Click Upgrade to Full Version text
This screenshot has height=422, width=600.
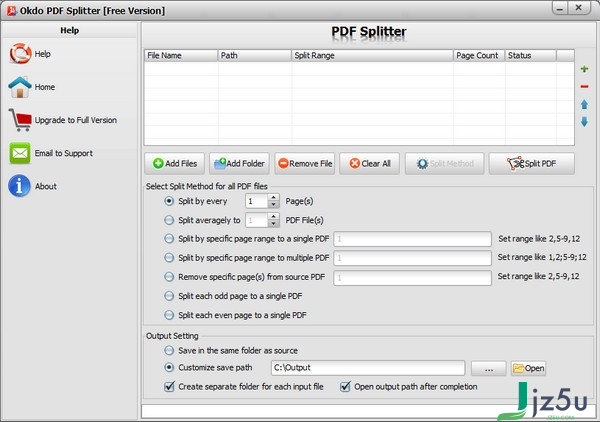(x=76, y=120)
